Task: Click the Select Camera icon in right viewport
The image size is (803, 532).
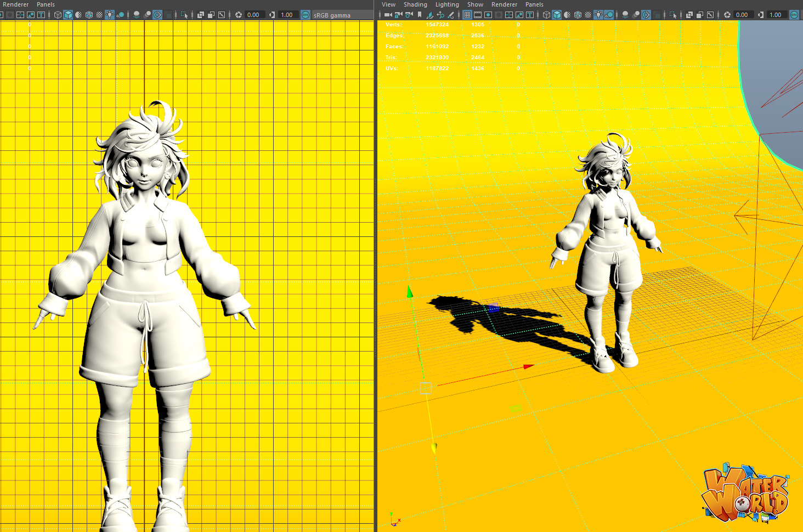Action: coord(388,15)
